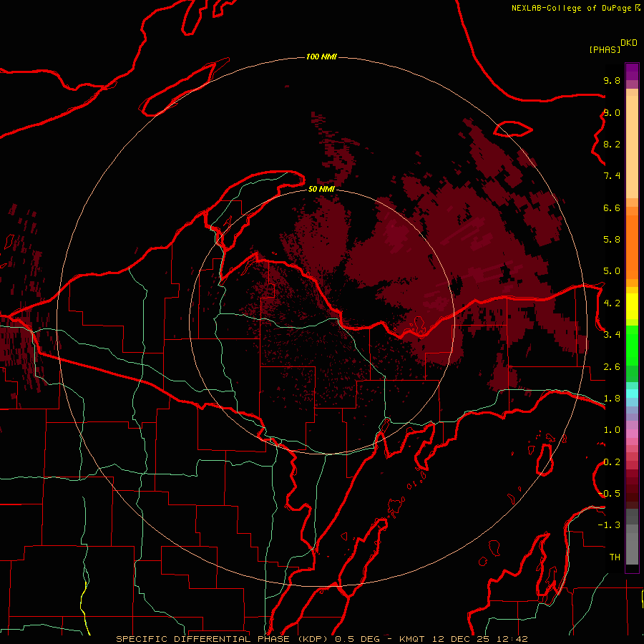Select the 6.6 value on color scale

click(612, 208)
